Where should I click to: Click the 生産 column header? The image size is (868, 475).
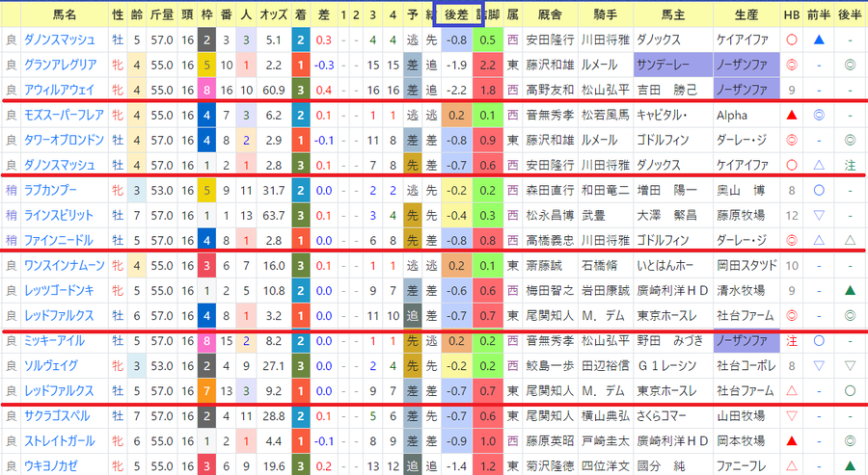[x=746, y=14]
